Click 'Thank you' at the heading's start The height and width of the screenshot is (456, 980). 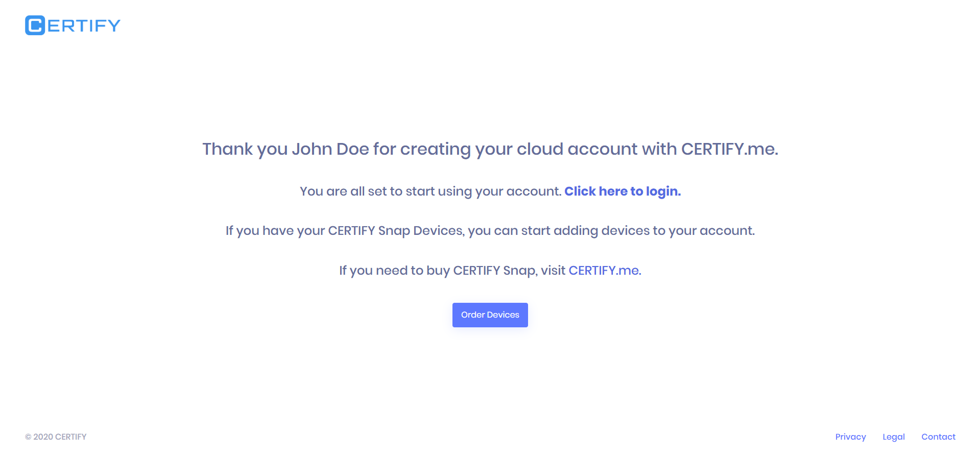[227, 149]
